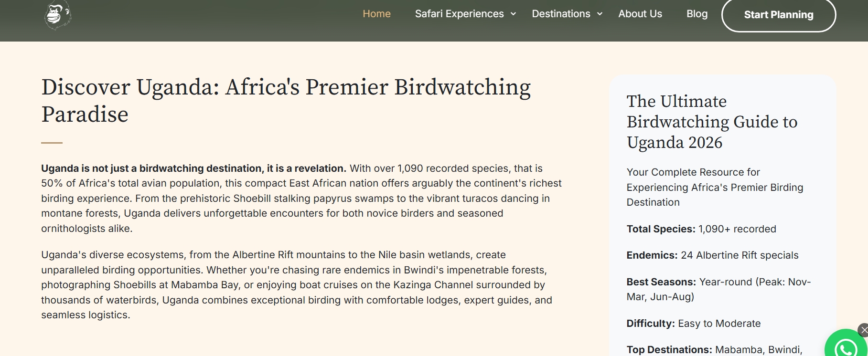Select the Difficulty entry in the sidebar
The width and height of the screenshot is (868, 356).
click(693, 324)
